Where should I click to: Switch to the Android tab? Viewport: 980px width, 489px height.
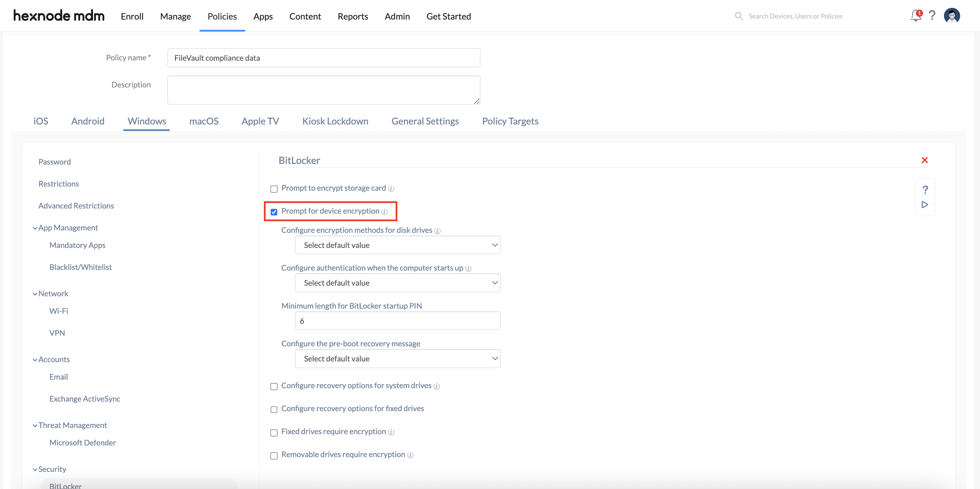click(88, 121)
